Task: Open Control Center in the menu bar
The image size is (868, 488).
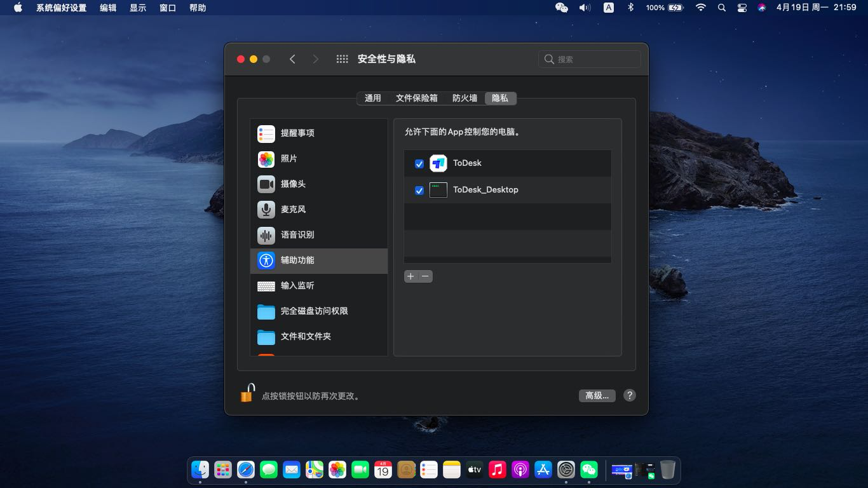Action: (742, 8)
